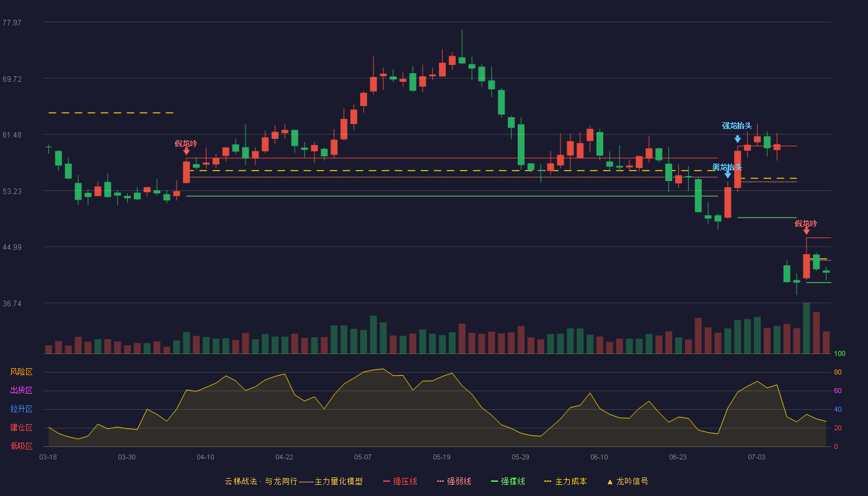The height and width of the screenshot is (496, 868).
Task: Click the 云梯战法 主力量化模型 legend title
Action: [293, 482]
